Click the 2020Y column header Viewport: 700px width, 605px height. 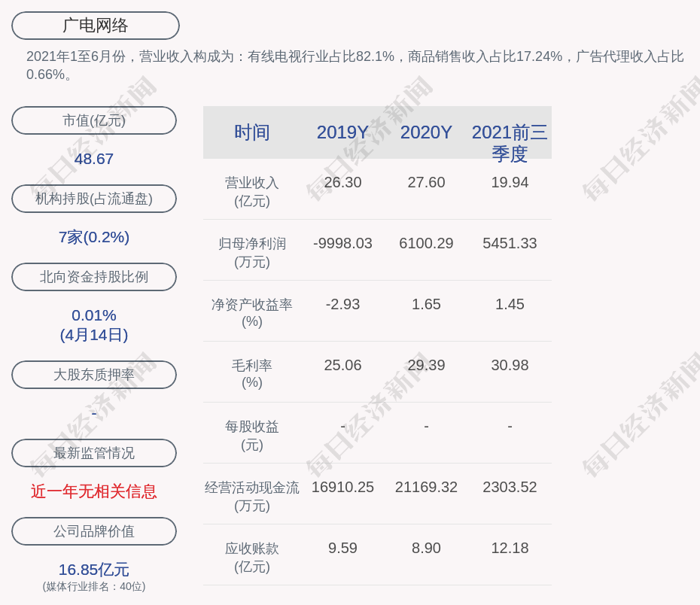coord(426,132)
